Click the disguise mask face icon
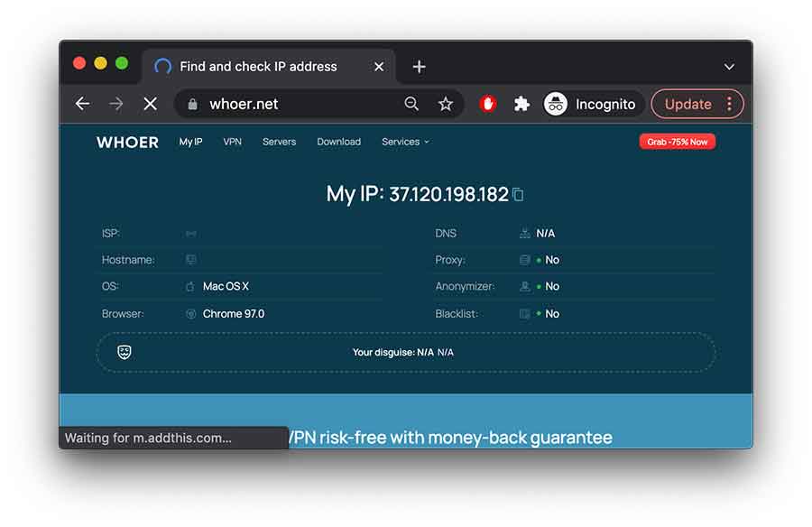The image size is (812, 527). coord(125,352)
